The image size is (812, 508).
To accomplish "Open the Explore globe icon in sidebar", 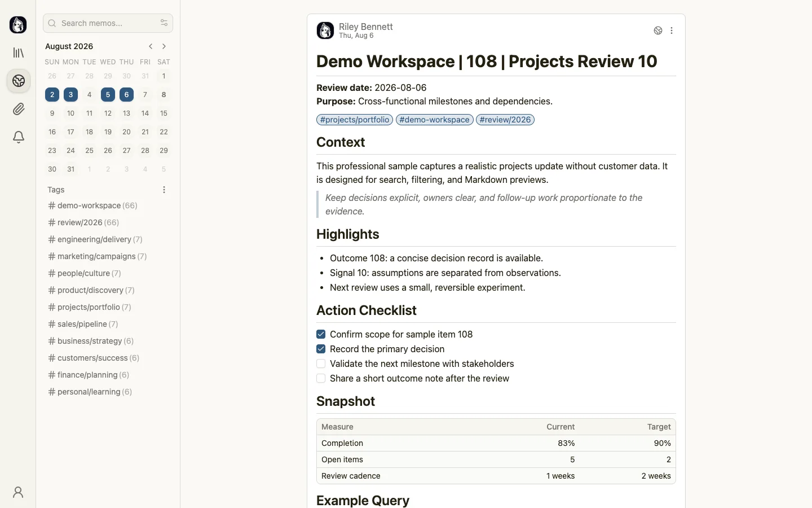I will click(19, 81).
